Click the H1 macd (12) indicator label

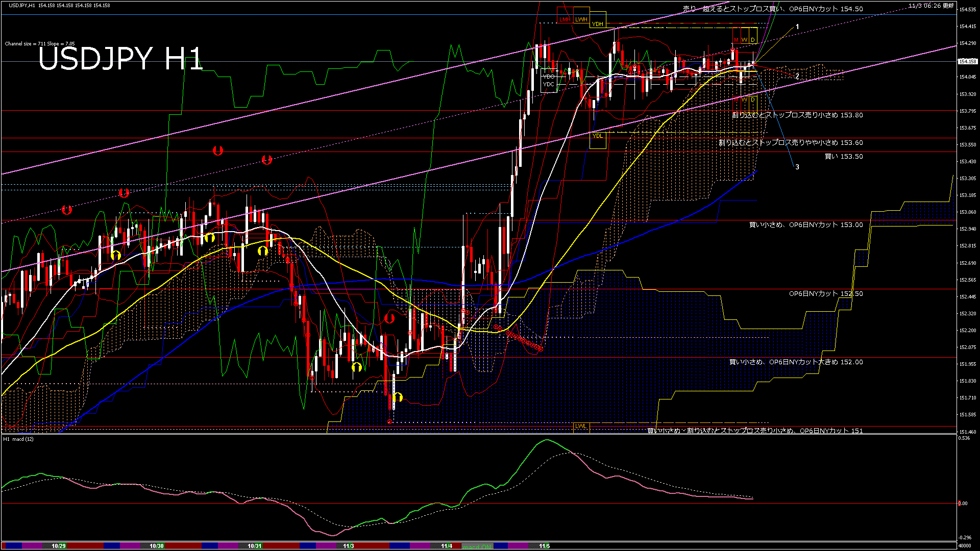[19, 439]
